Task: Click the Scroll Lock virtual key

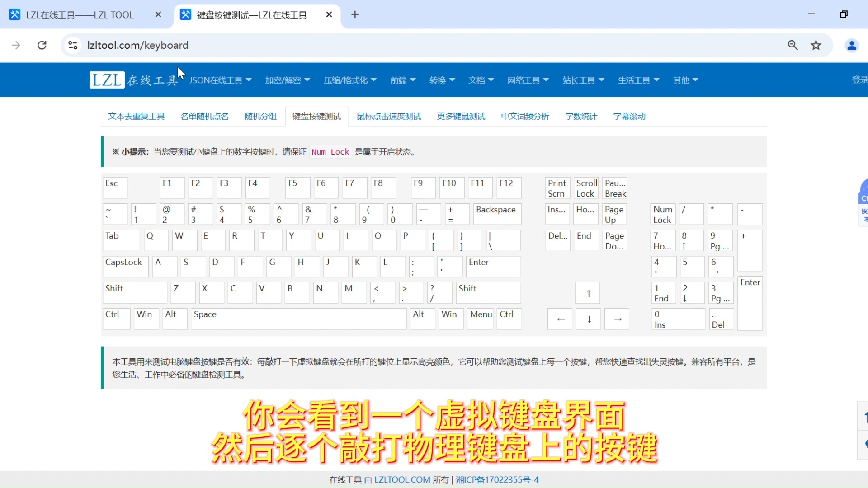Action: [586, 188]
